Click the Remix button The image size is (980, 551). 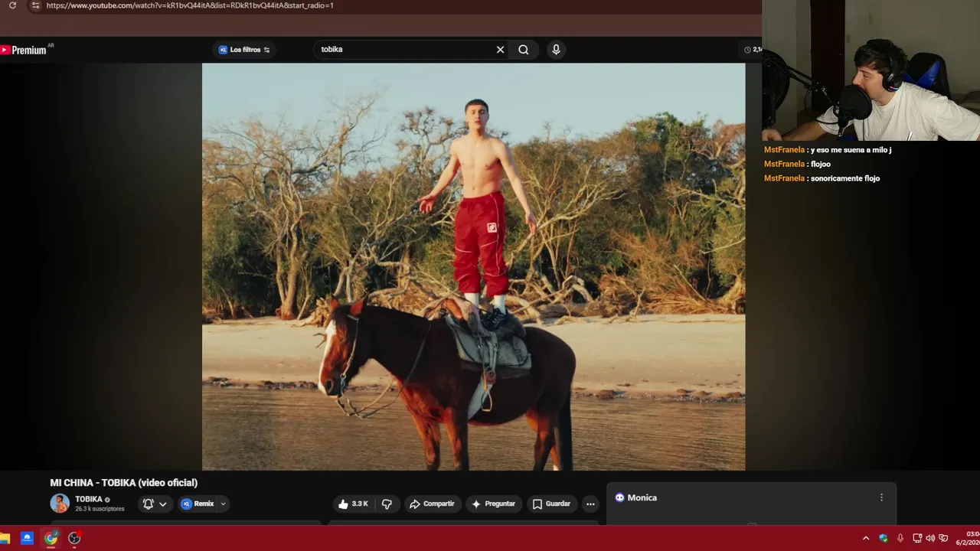(198, 504)
